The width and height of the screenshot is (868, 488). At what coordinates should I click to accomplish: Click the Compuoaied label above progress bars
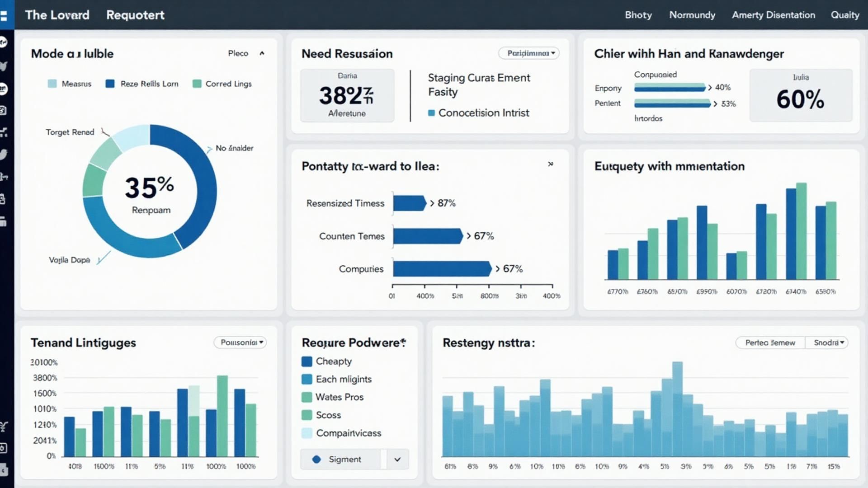tap(656, 75)
